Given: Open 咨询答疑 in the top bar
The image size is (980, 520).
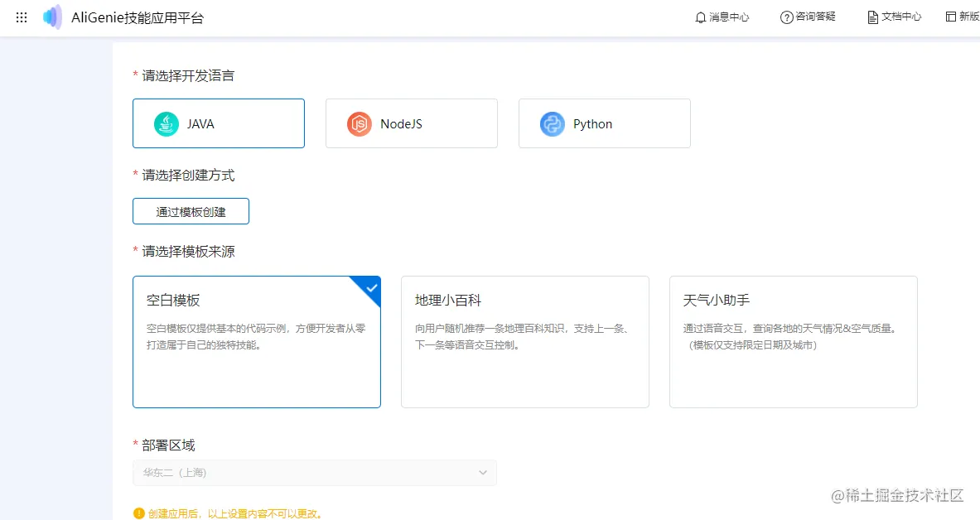Looking at the screenshot, I should pyautogui.click(x=808, y=17).
